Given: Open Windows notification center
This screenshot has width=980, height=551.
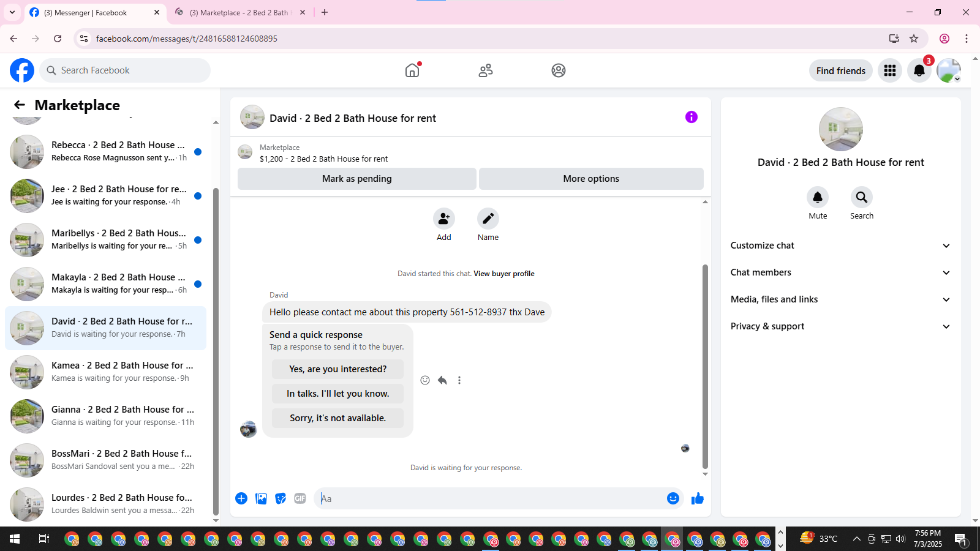Looking at the screenshot, I should click(x=961, y=539).
